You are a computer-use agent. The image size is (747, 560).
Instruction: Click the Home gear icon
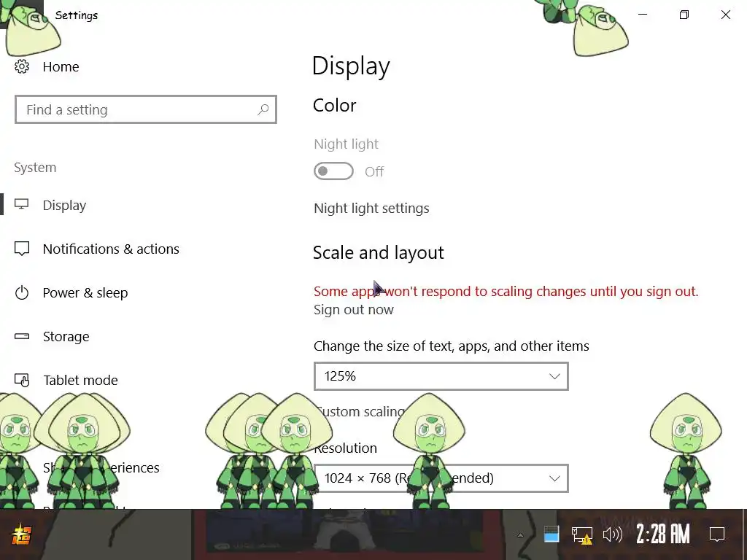[x=21, y=66]
